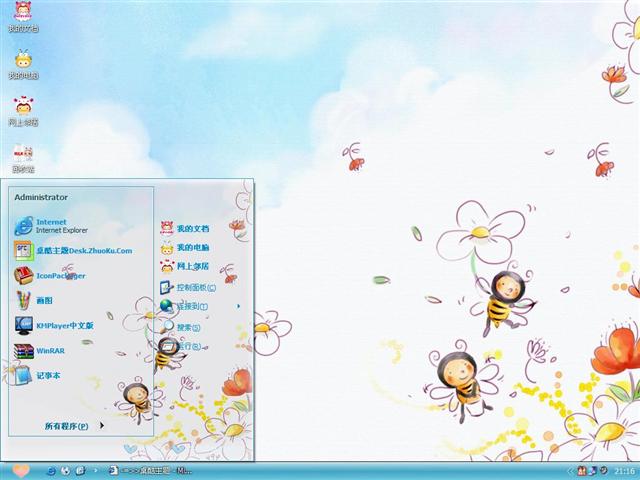Open 记事本 notepad in start menu
The image size is (640, 480).
37,376
